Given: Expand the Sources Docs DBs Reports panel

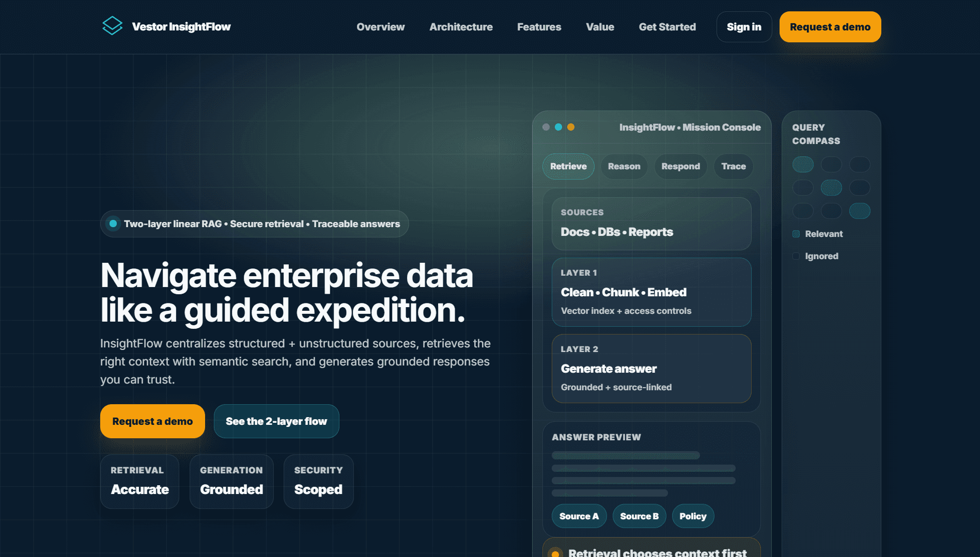Looking at the screenshot, I should (x=651, y=224).
